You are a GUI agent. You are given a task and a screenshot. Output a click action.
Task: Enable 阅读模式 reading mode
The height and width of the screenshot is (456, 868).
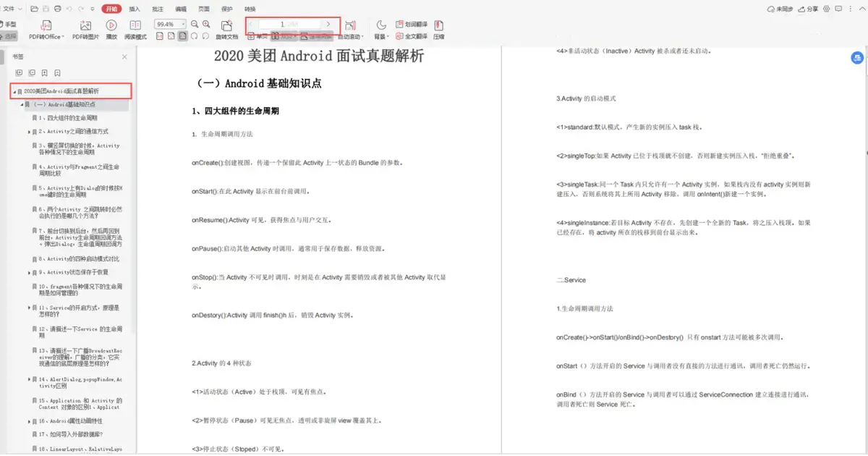tap(135, 29)
